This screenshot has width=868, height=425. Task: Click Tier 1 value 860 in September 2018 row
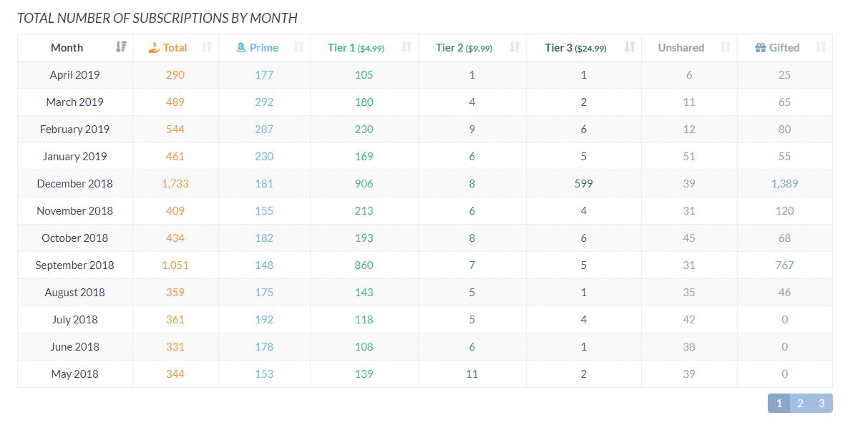coord(364,265)
